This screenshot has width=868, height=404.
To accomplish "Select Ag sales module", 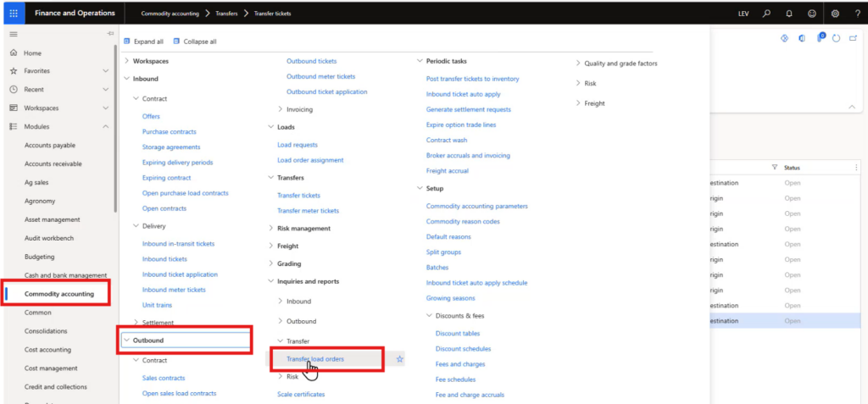I will pos(36,182).
